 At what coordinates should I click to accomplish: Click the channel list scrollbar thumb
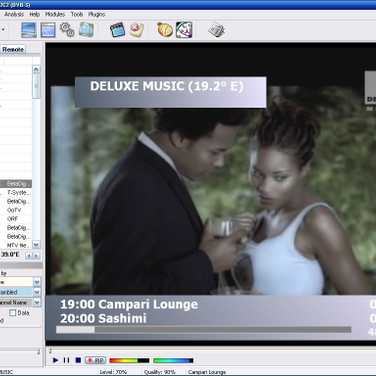36,86
